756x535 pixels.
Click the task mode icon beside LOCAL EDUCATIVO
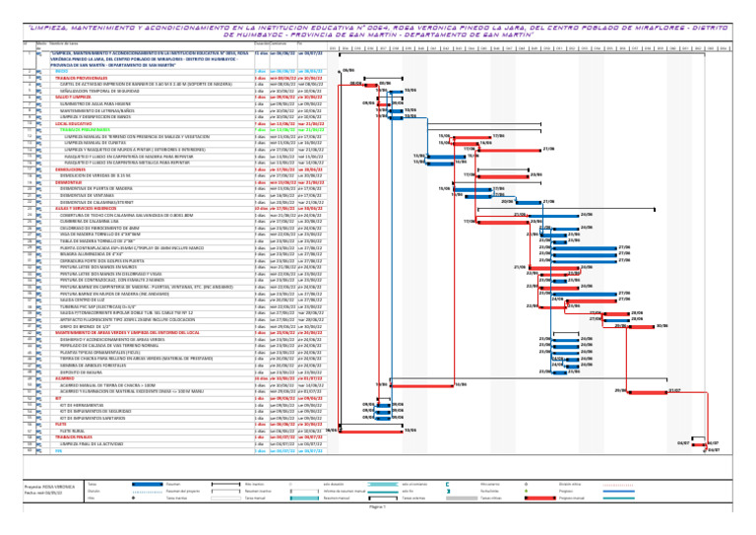point(39,124)
